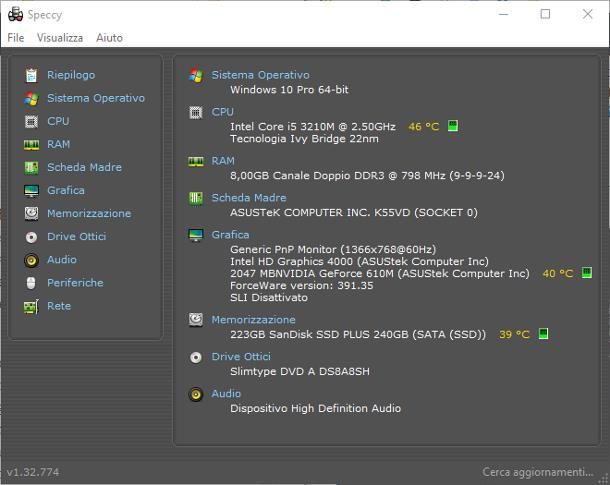
Task: Click the Sistema Operativo heading link in summary
Action: (261, 75)
